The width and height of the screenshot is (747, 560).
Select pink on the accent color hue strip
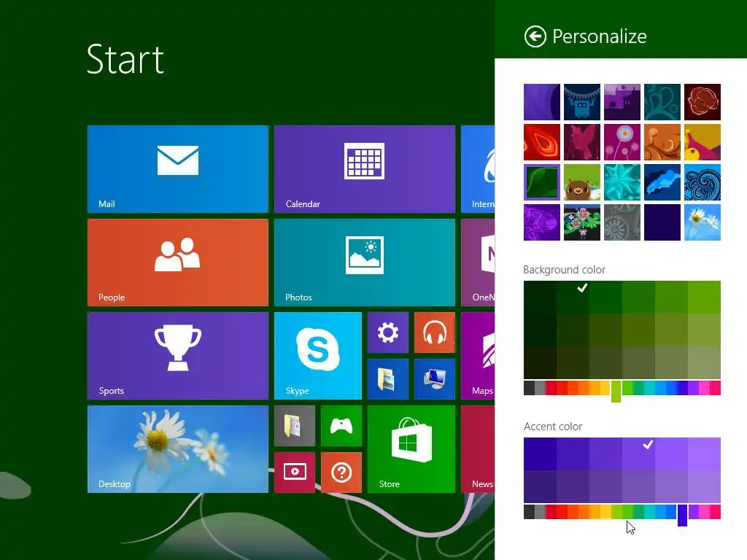coord(704,512)
